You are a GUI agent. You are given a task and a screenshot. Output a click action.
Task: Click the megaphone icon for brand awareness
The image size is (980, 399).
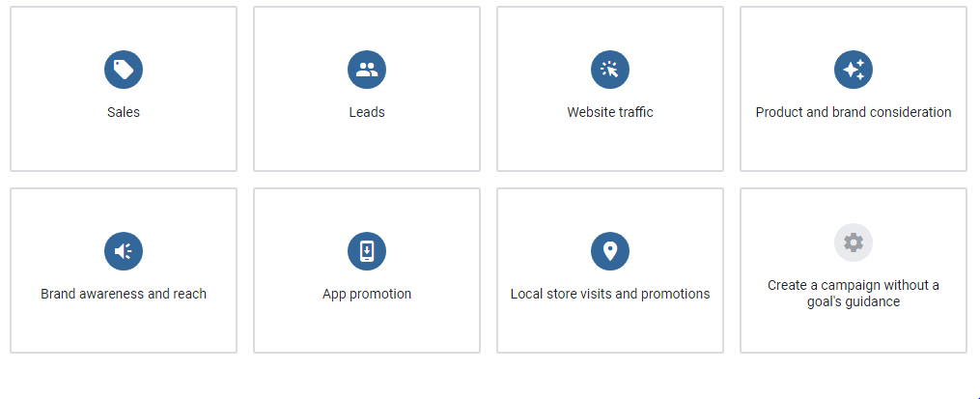124,251
